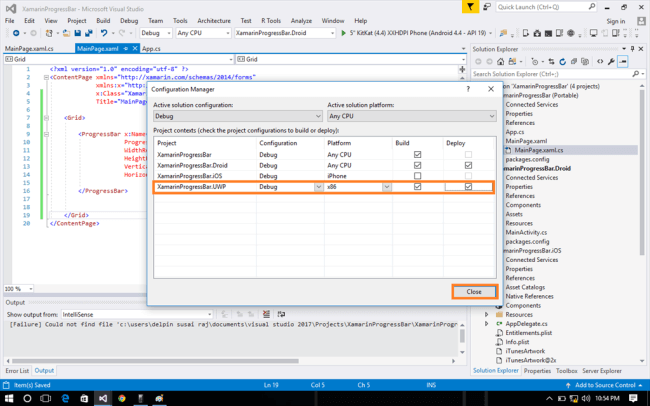Click the Chrome icon in the taskbar
The width and height of the screenshot is (650, 406).
coord(123,397)
